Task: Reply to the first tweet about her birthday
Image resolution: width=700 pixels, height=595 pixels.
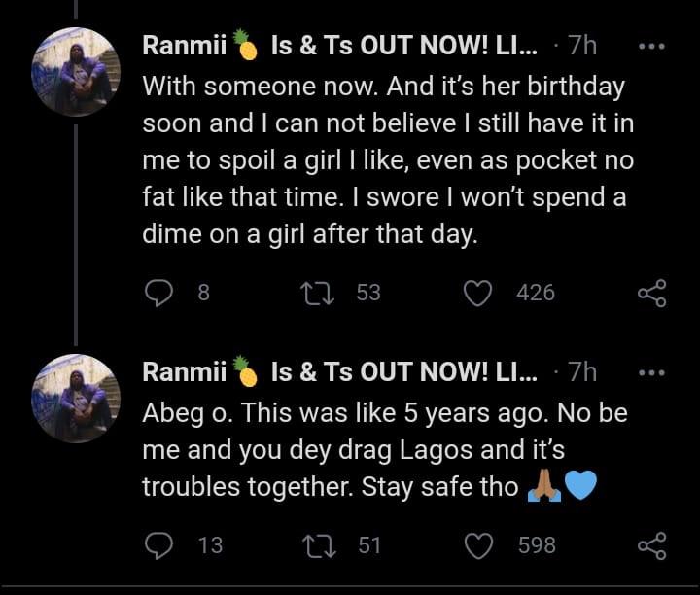Action: (159, 293)
